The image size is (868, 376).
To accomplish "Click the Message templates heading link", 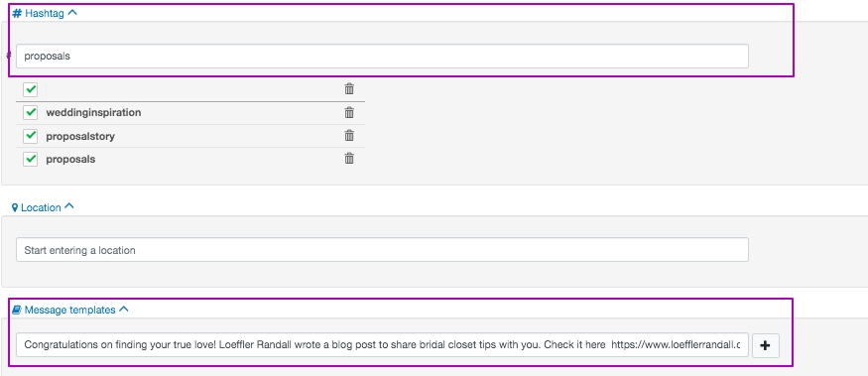I will (70, 311).
